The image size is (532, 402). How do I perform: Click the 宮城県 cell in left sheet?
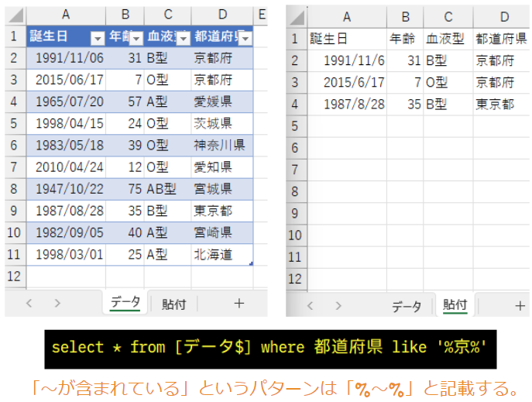pyautogui.click(x=222, y=189)
